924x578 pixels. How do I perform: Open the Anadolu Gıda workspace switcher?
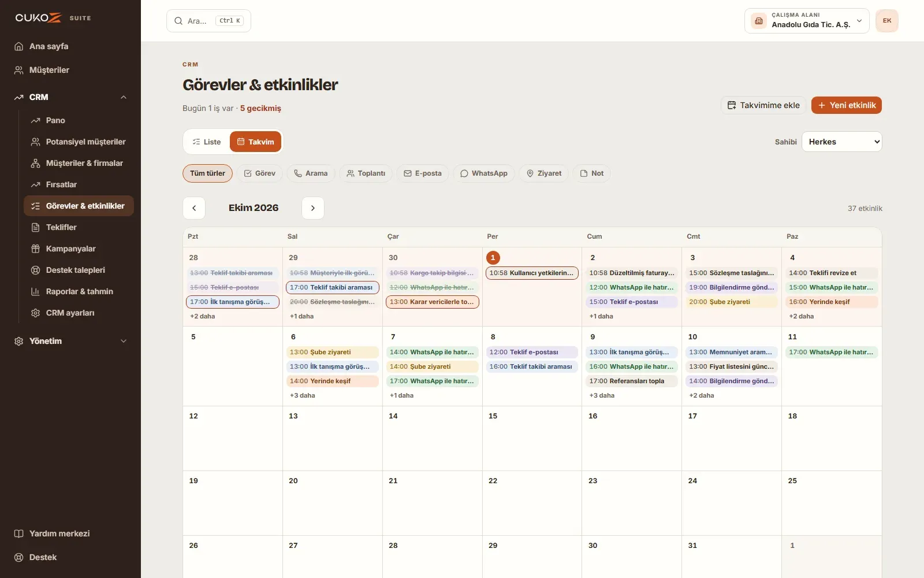807,21
